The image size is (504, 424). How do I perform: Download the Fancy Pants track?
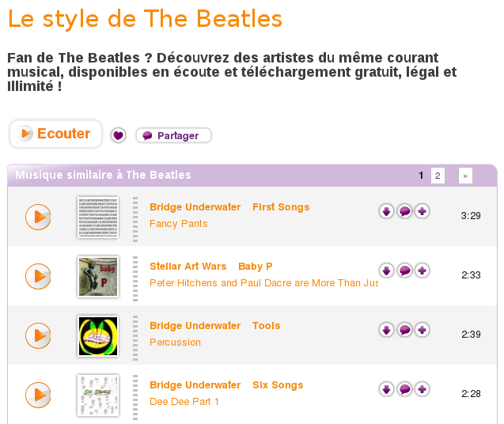pos(386,211)
